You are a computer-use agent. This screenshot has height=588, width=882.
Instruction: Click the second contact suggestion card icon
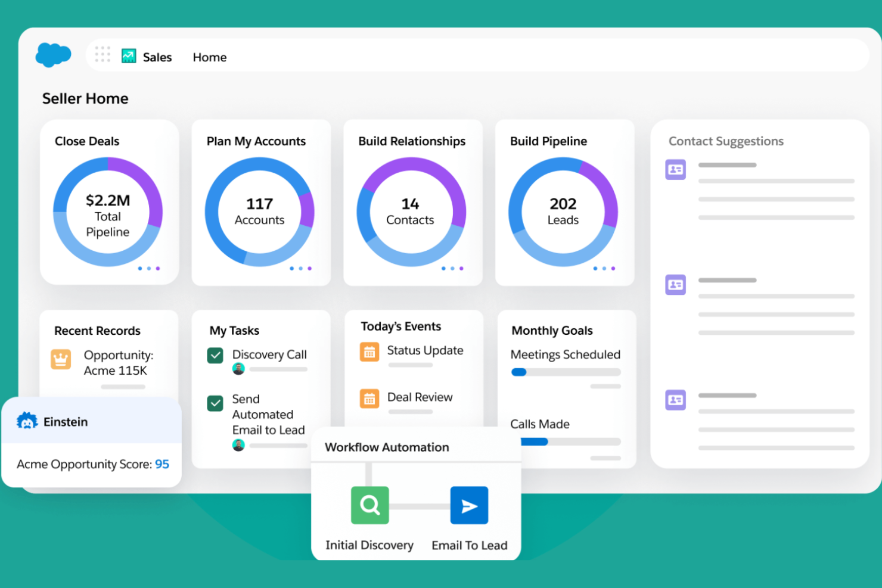[x=676, y=285]
